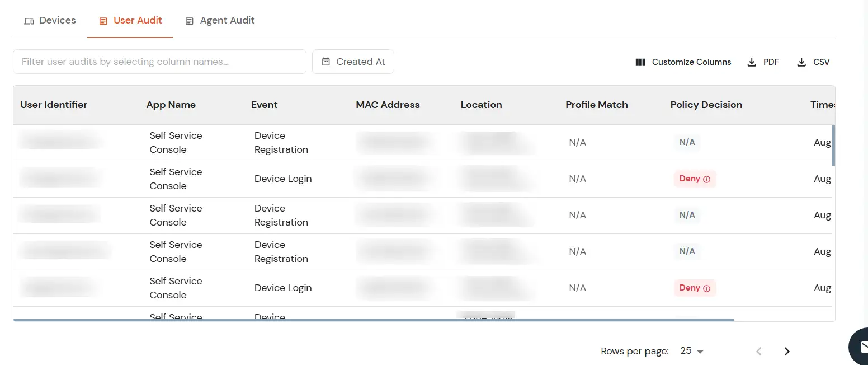This screenshot has width=868, height=365.
Task: Click Self Service Console in first row
Action: coord(176,142)
